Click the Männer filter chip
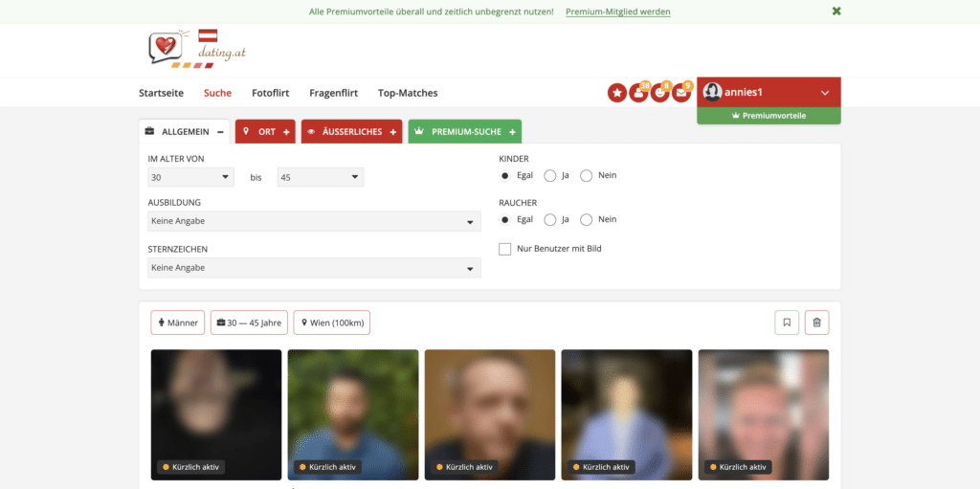The image size is (980, 489). [x=177, y=322]
